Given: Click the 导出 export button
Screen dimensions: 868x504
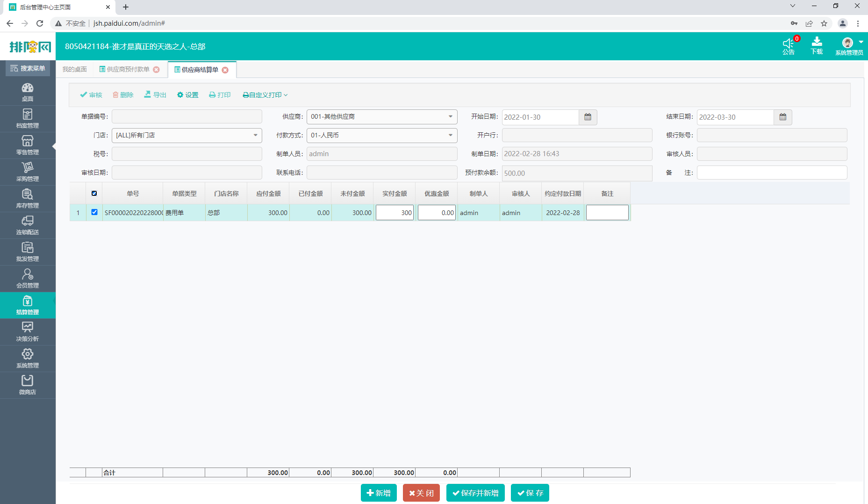Looking at the screenshot, I should (x=155, y=95).
